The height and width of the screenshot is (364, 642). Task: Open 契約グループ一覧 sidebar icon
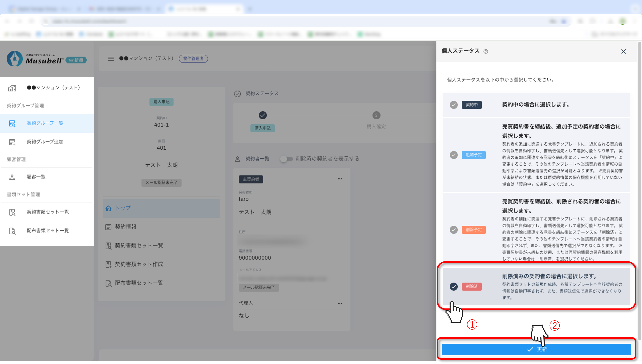pos(12,123)
